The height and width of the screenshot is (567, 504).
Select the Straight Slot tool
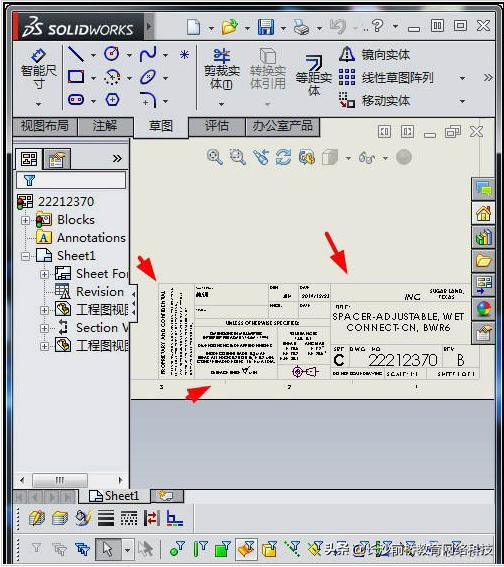pyautogui.click(x=76, y=99)
